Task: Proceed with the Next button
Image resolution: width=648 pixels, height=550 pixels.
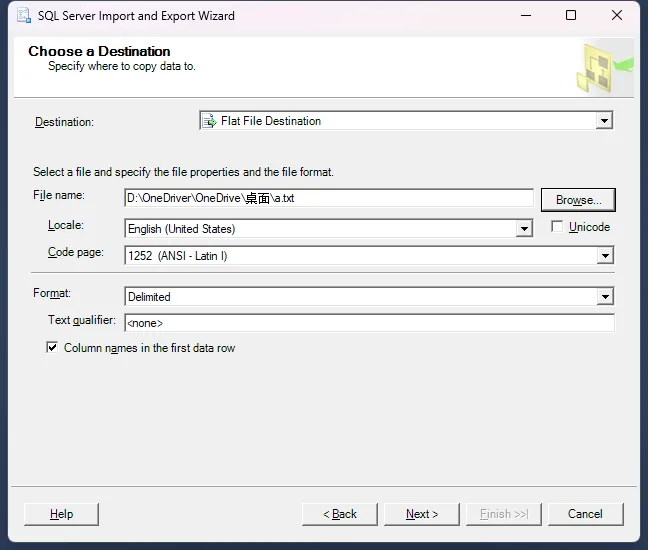Action: [422, 514]
